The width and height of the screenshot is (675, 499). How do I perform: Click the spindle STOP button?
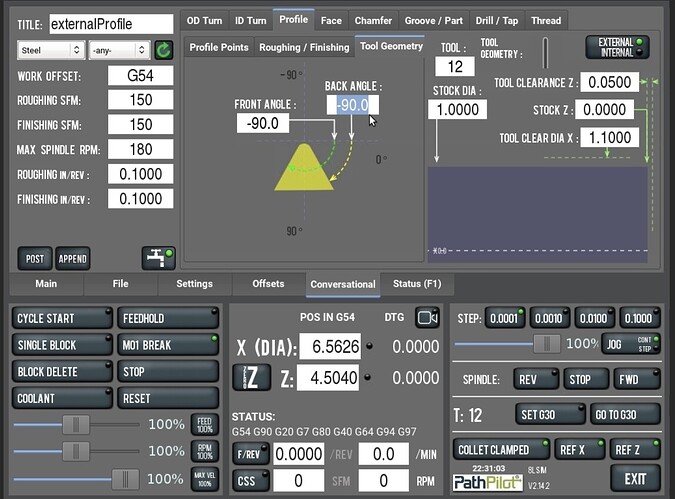coord(586,379)
